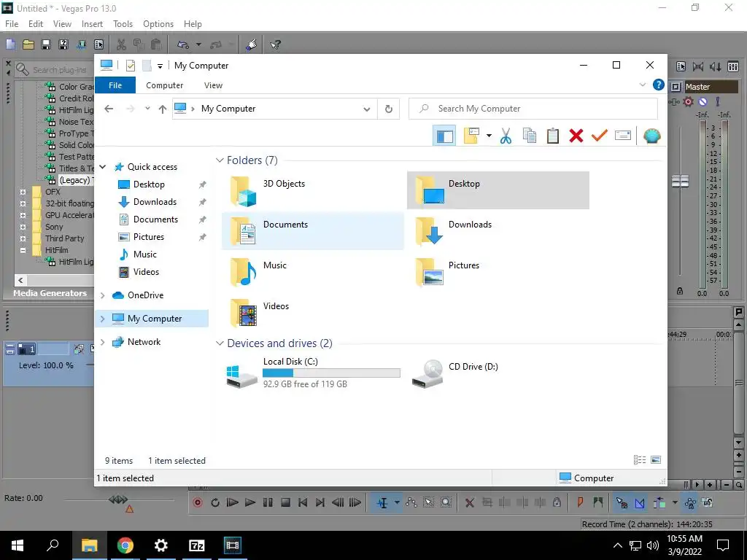Click the interactive tutorials hand icon
This screenshot has height=560, width=747.
[x=252, y=44]
